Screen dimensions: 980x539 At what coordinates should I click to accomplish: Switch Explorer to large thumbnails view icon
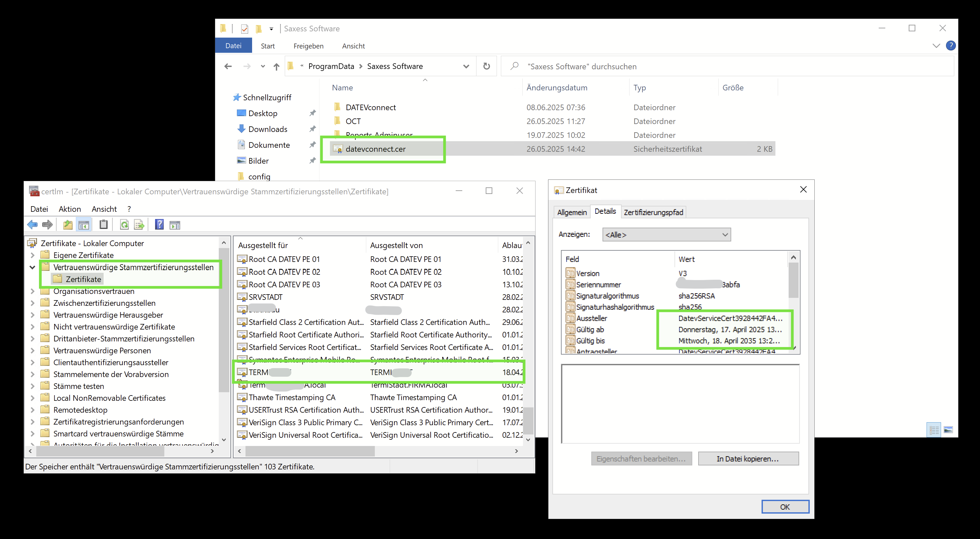pyautogui.click(x=948, y=430)
